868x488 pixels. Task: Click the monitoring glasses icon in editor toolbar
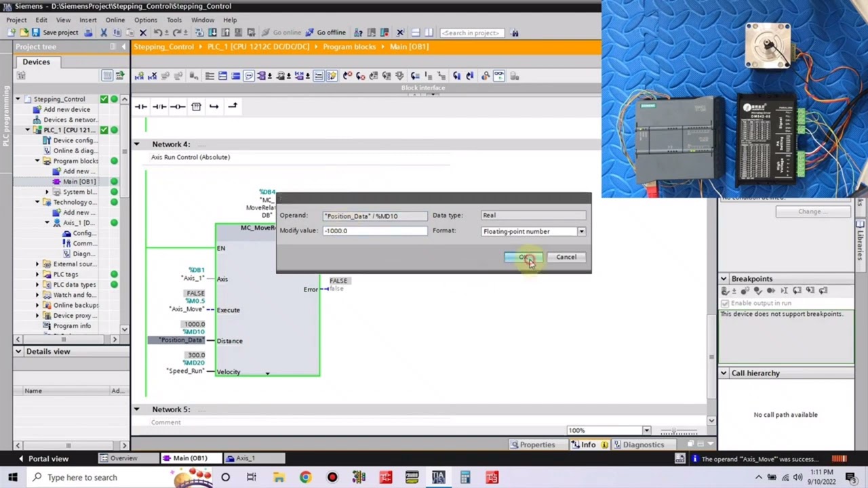point(498,76)
